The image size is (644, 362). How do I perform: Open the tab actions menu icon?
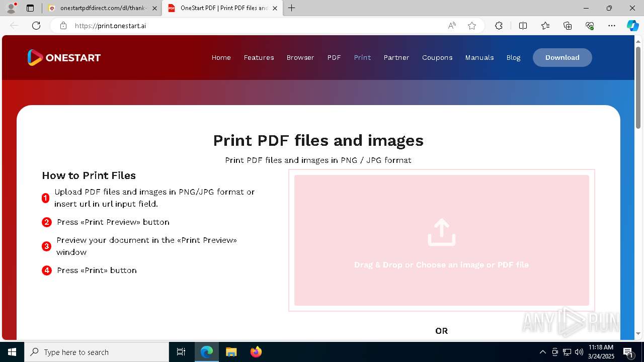pos(30,8)
